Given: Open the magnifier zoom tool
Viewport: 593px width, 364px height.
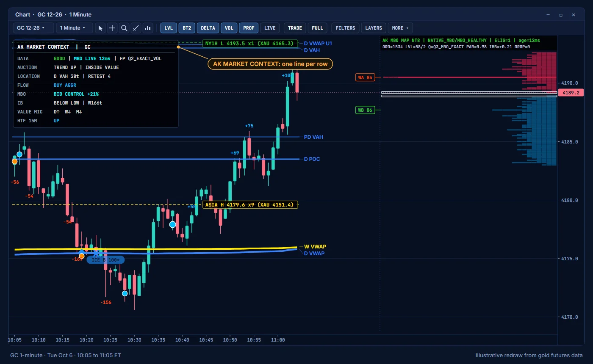Looking at the screenshot, I should coord(124,28).
